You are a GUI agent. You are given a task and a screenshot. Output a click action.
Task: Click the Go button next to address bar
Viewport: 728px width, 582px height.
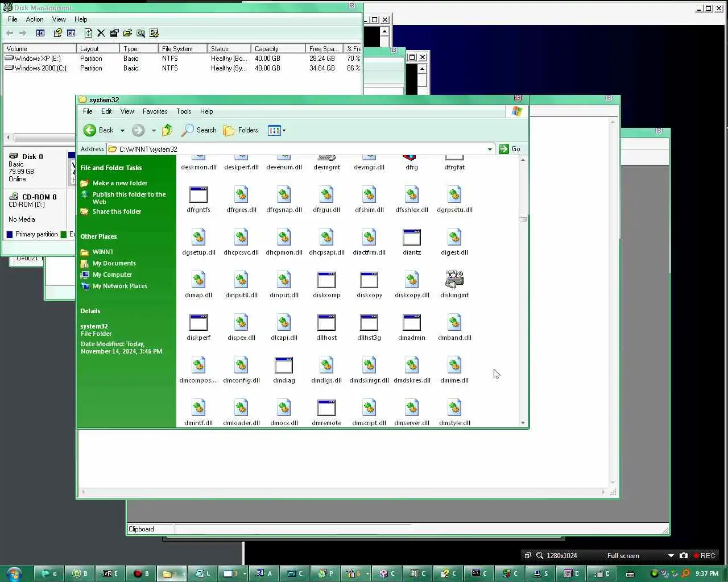[510, 149]
